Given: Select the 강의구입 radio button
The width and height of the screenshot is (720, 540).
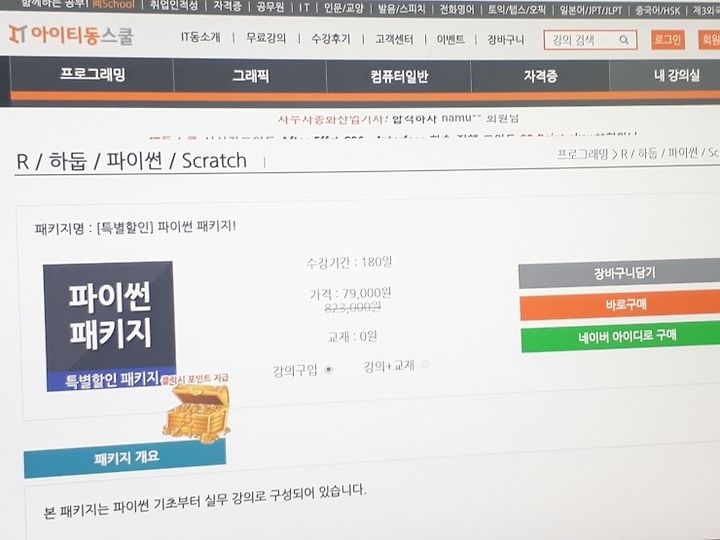Looking at the screenshot, I should tap(329, 369).
